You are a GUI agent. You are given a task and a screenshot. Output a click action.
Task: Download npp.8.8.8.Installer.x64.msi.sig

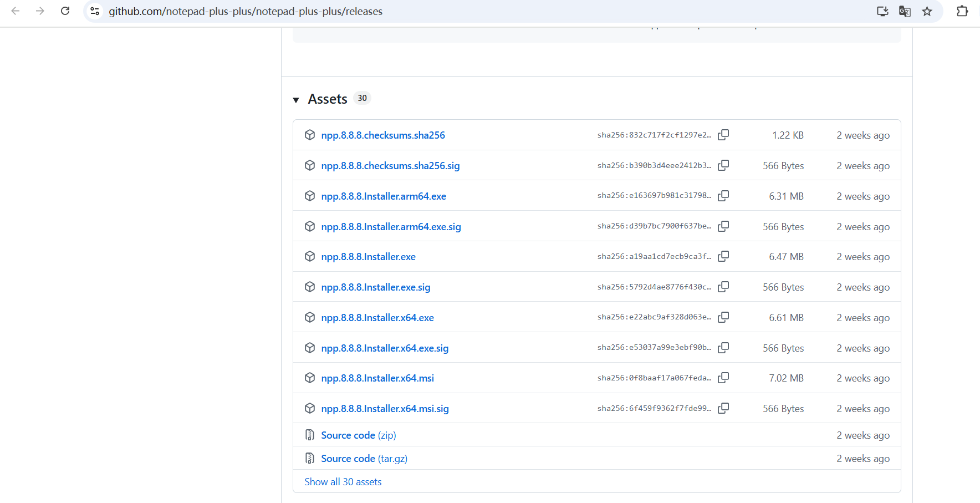[x=385, y=409]
